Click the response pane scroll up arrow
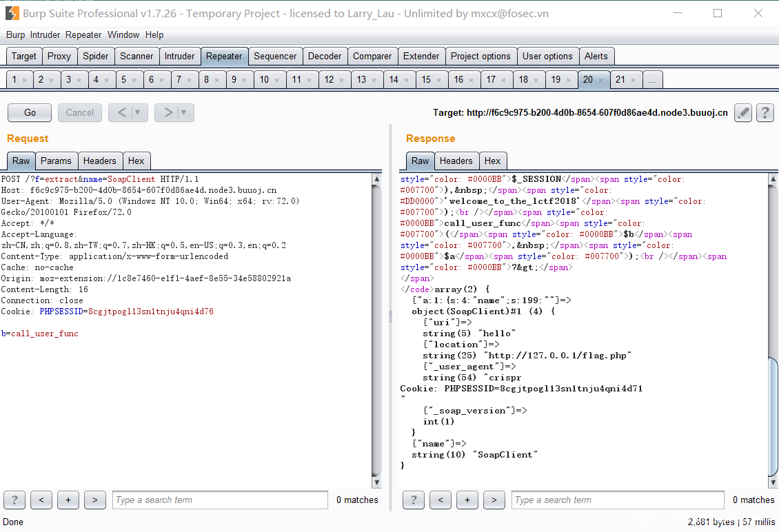The image size is (779, 532). pyautogui.click(x=773, y=178)
